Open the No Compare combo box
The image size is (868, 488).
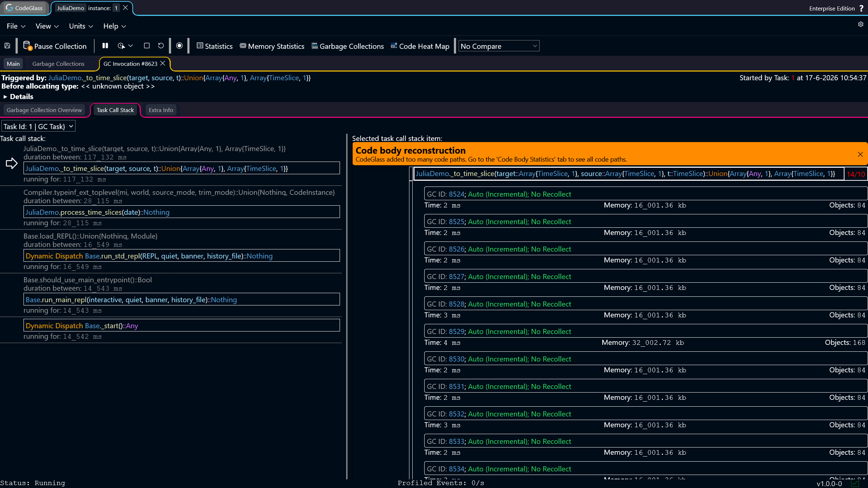499,46
